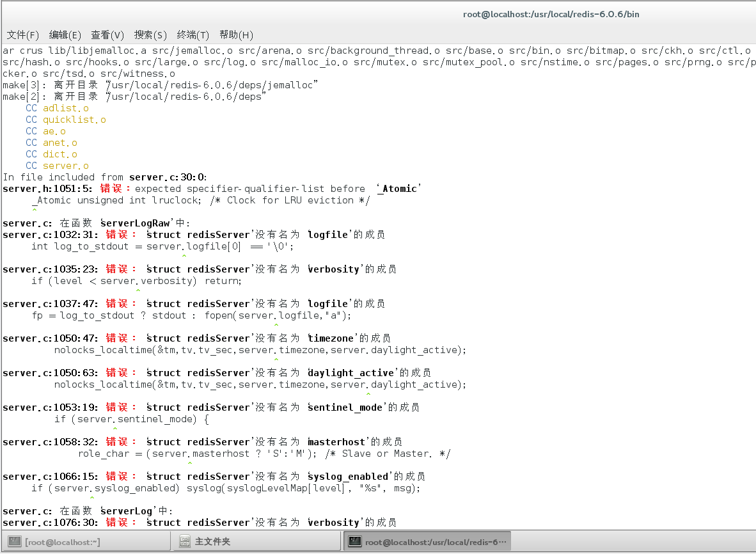Click the file manager icon beside 主文件夹
This screenshot has height=554, width=756.
click(x=184, y=541)
